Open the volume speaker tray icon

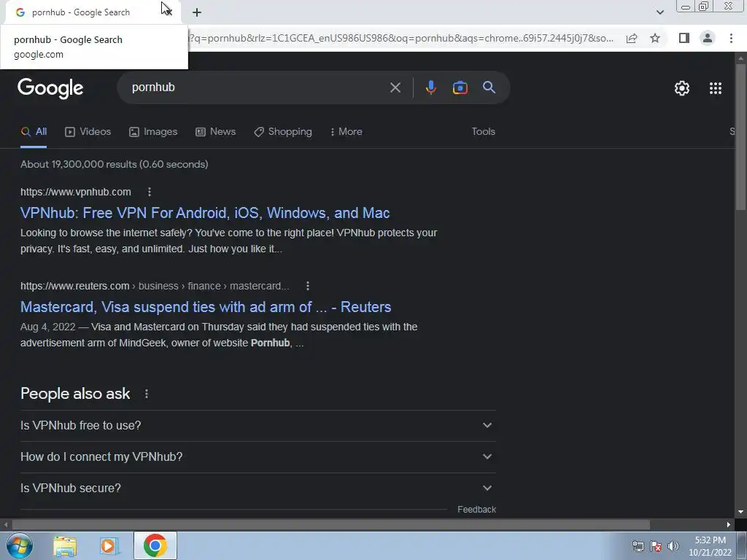tap(673, 546)
